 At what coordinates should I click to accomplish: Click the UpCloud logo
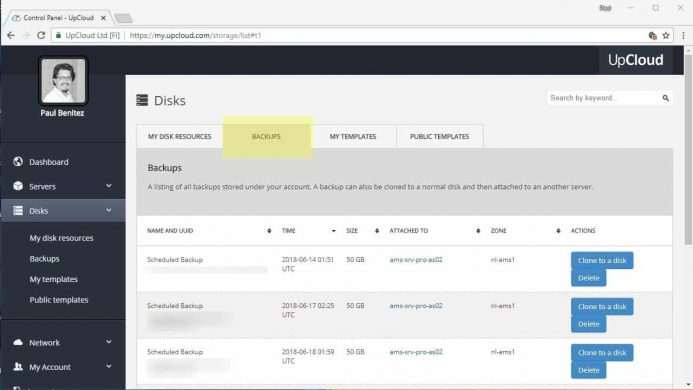point(636,60)
